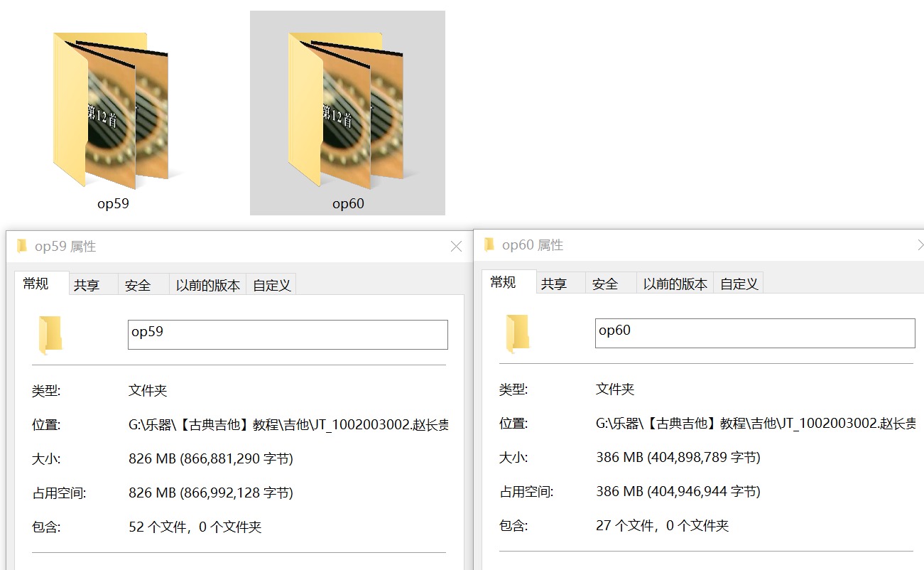
Task: Select 常规 tab in op60 properties
Action: (x=504, y=283)
